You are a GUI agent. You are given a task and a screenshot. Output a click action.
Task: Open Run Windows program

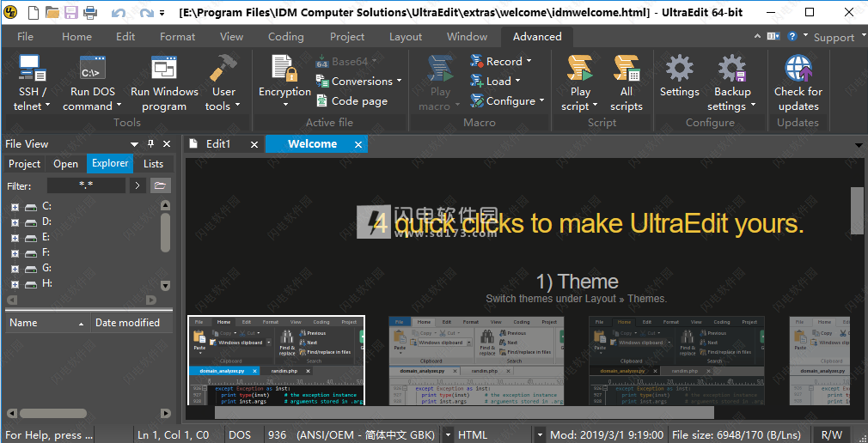[164, 82]
